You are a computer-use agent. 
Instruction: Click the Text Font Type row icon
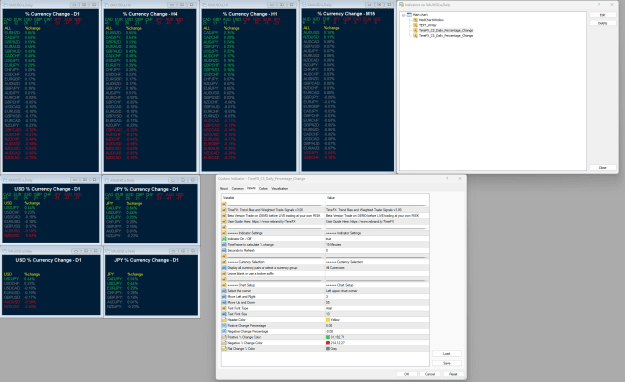pos(224,308)
